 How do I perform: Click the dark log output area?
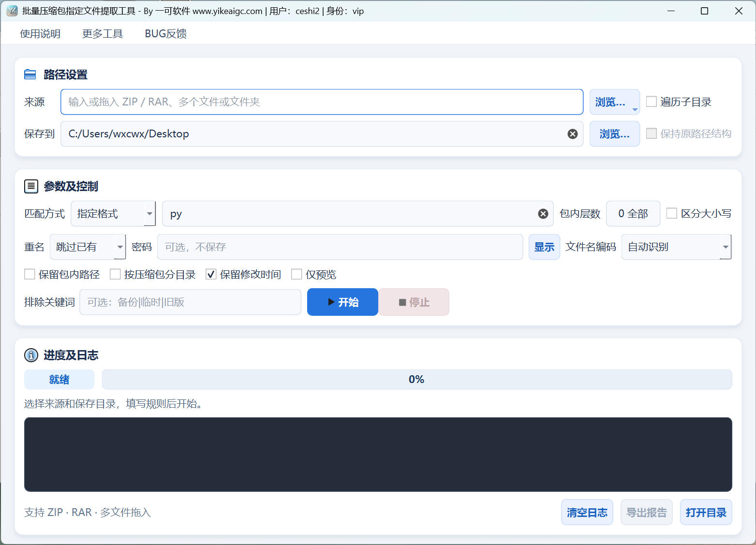[378, 455]
